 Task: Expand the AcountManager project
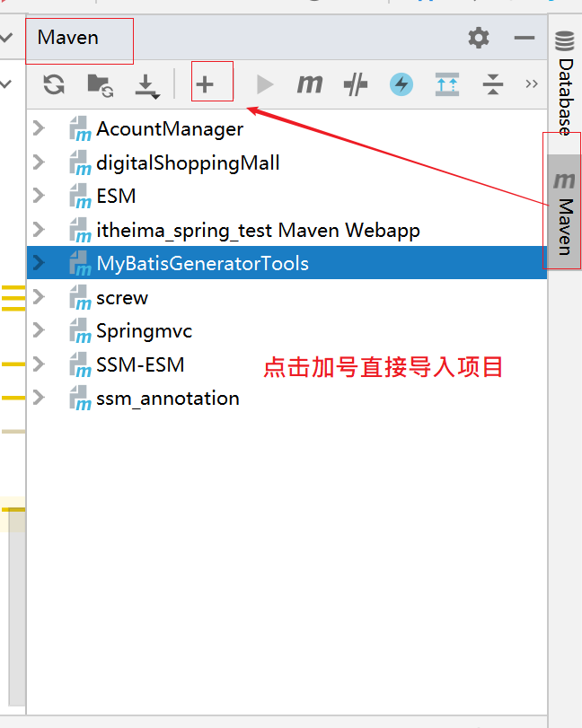click(x=39, y=128)
